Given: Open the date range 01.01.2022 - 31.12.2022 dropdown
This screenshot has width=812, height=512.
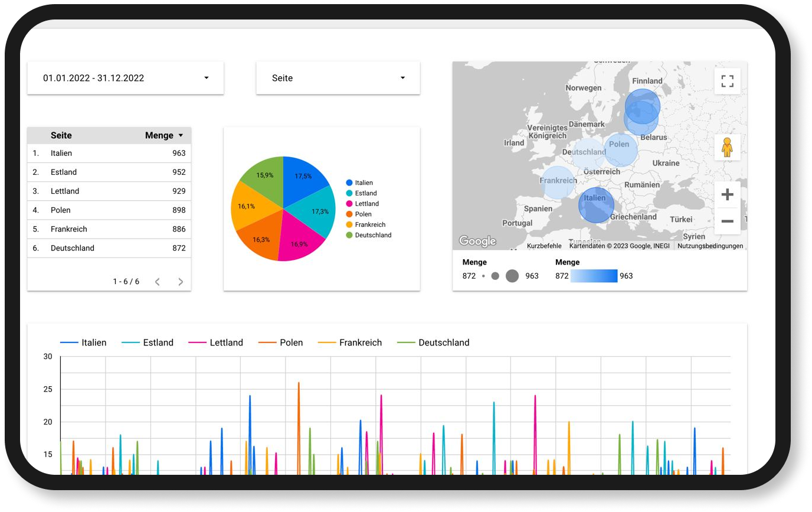Looking at the screenshot, I should pyautogui.click(x=126, y=78).
